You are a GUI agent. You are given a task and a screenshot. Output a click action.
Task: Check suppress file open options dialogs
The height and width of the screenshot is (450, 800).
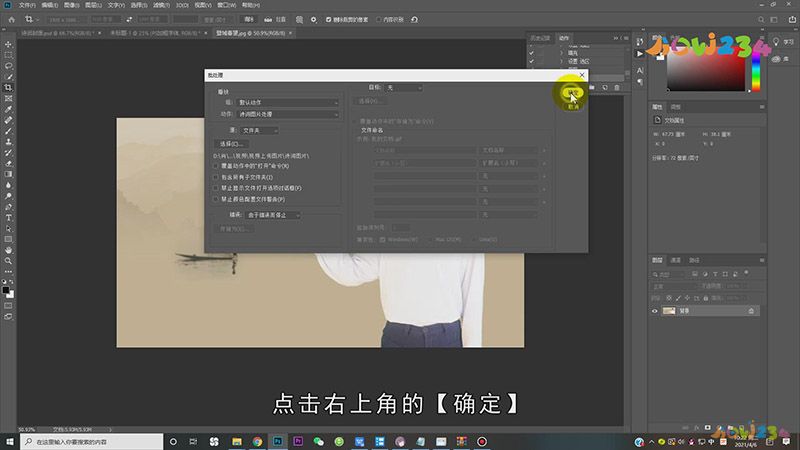click(x=216, y=188)
